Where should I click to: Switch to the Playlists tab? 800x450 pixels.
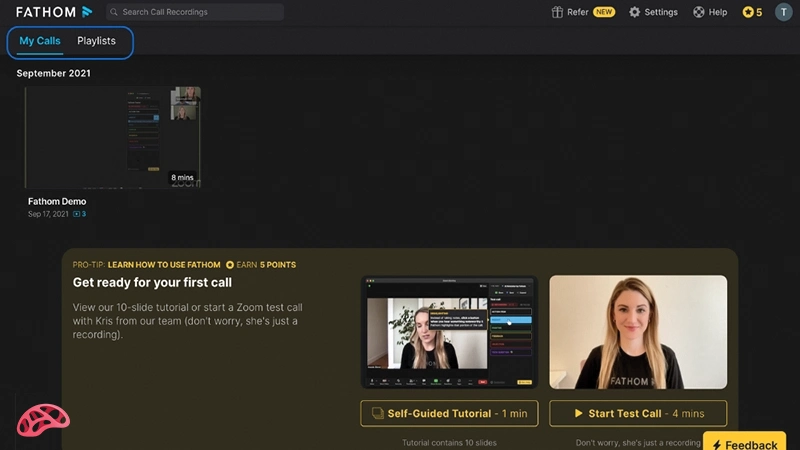[x=96, y=41]
